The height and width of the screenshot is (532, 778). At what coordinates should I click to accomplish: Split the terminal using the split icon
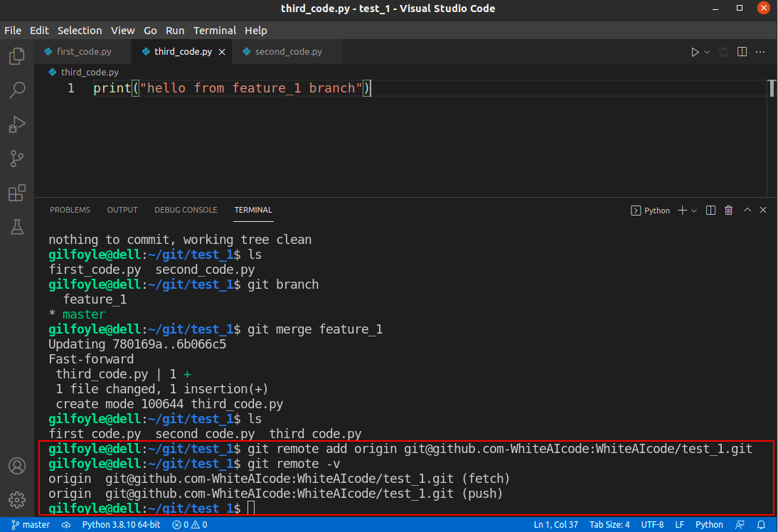coord(710,210)
